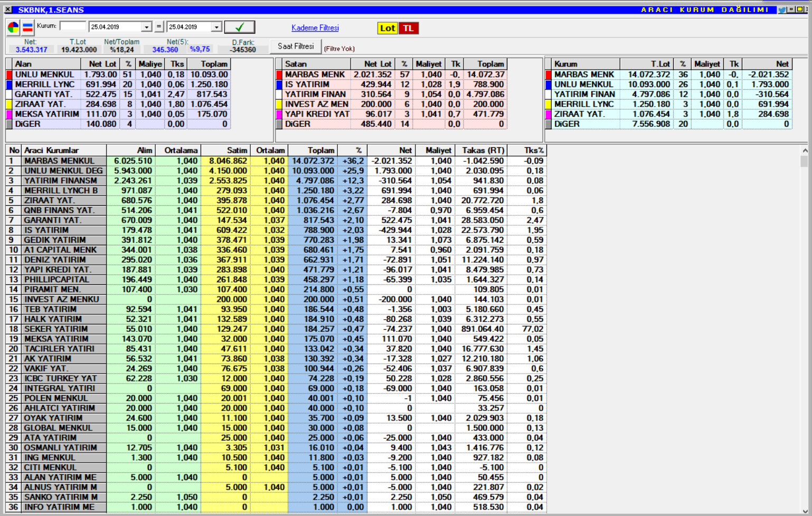The image size is (812, 516).
Task: Sort the broker list by Araci Kurumlar header
Action: [64, 150]
